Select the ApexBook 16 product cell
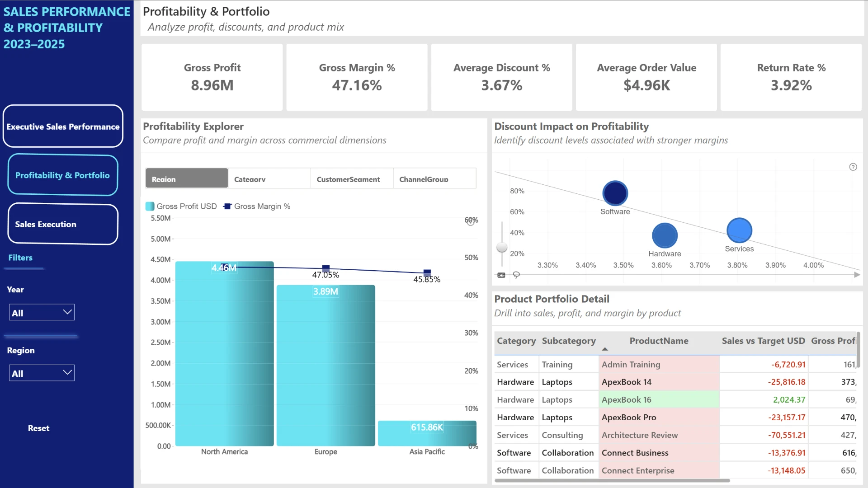 (659, 399)
